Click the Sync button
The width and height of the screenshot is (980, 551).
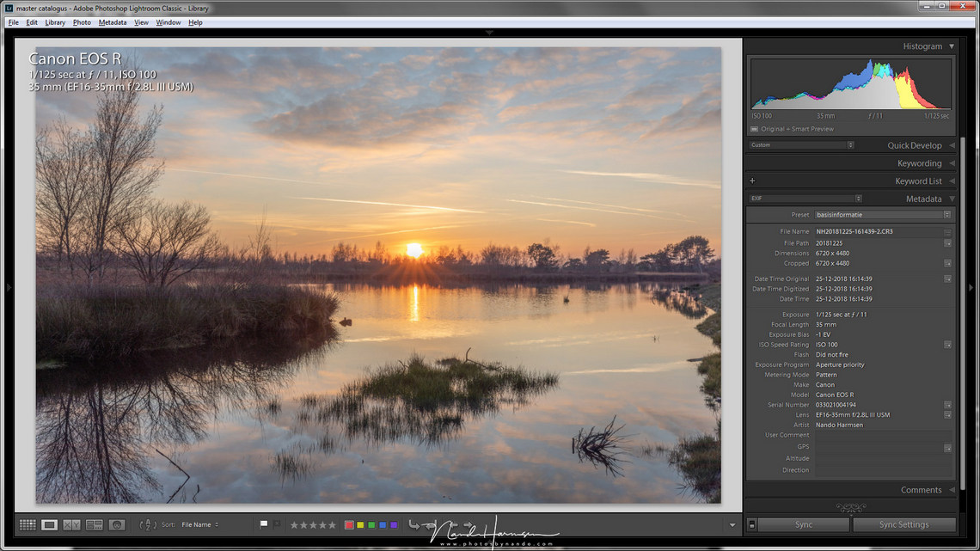[804, 524]
